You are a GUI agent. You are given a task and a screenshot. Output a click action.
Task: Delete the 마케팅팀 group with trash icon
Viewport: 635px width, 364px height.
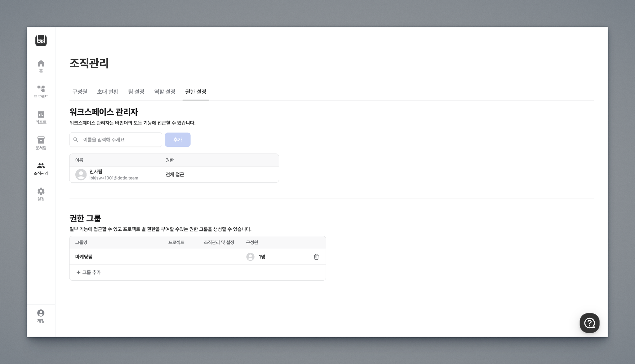(316, 257)
